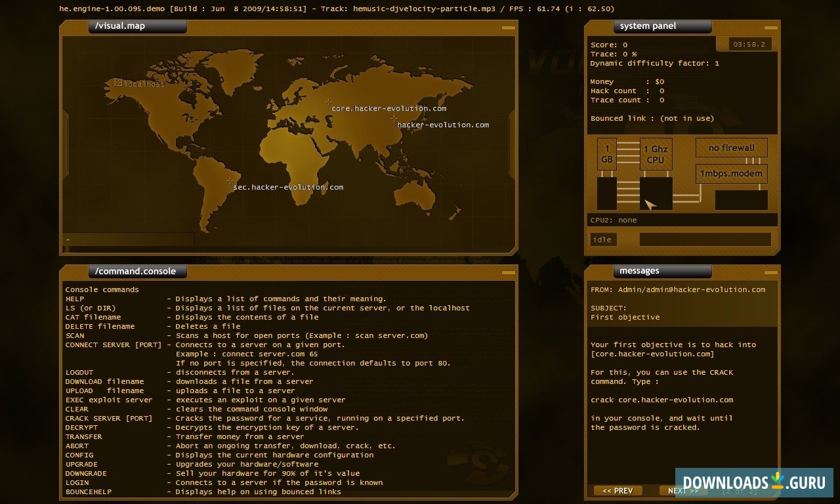Click the HELP command line in console
Viewport: 840px width, 504px height.
coord(226,299)
